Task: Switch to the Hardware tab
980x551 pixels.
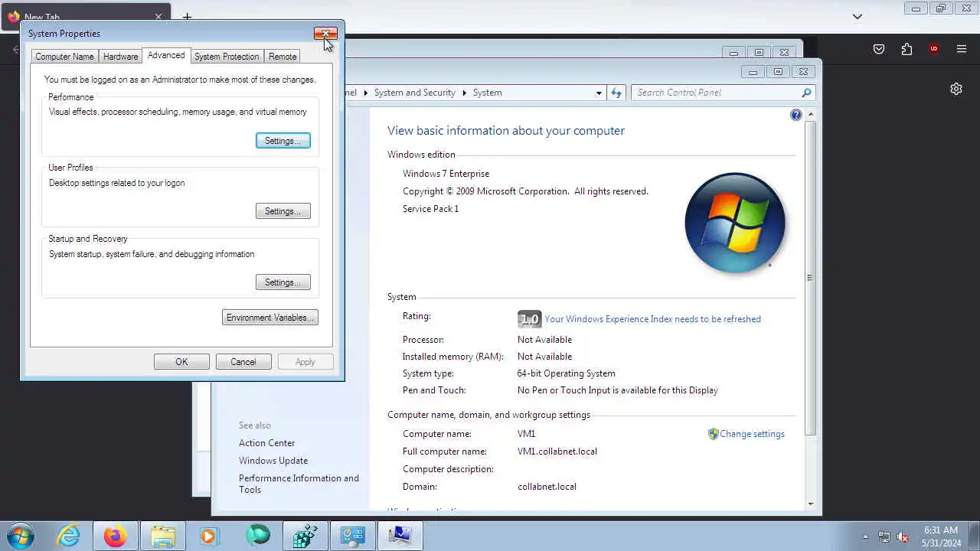Action: pyautogui.click(x=121, y=57)
